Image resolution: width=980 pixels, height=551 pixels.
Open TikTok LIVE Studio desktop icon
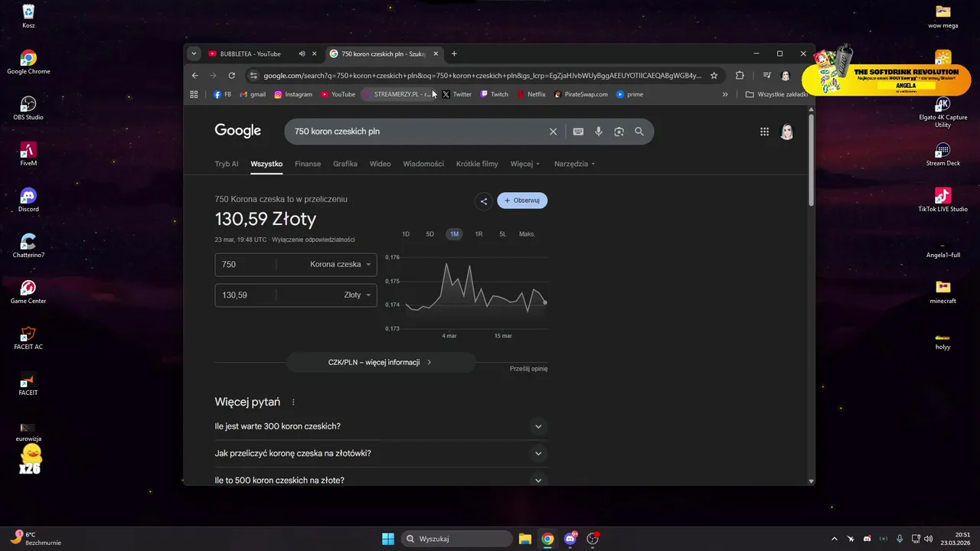click(x=942, y=200)
